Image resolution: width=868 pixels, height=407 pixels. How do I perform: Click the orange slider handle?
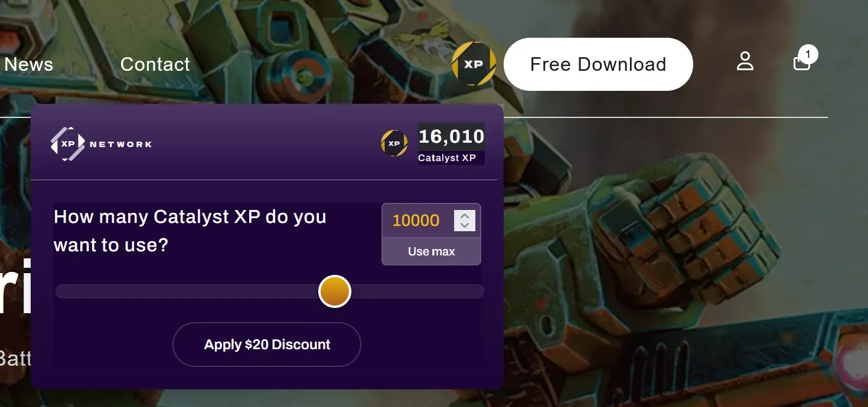pyautogui.click(x=335, y=291)
